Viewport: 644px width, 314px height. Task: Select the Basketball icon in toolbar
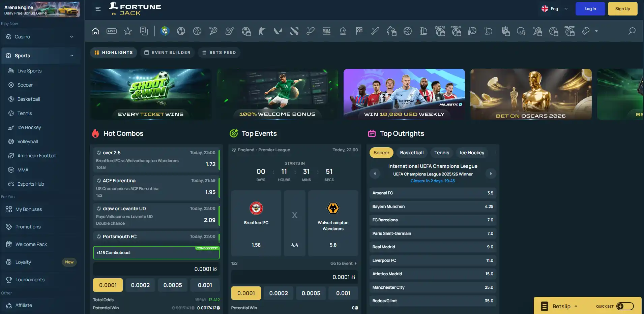click(197, 31)
